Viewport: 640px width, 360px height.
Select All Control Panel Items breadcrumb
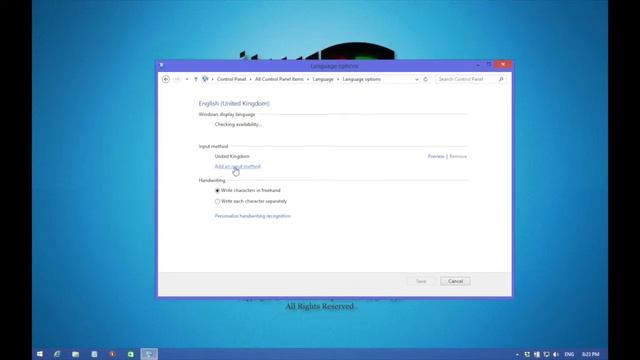pos(279,79)
